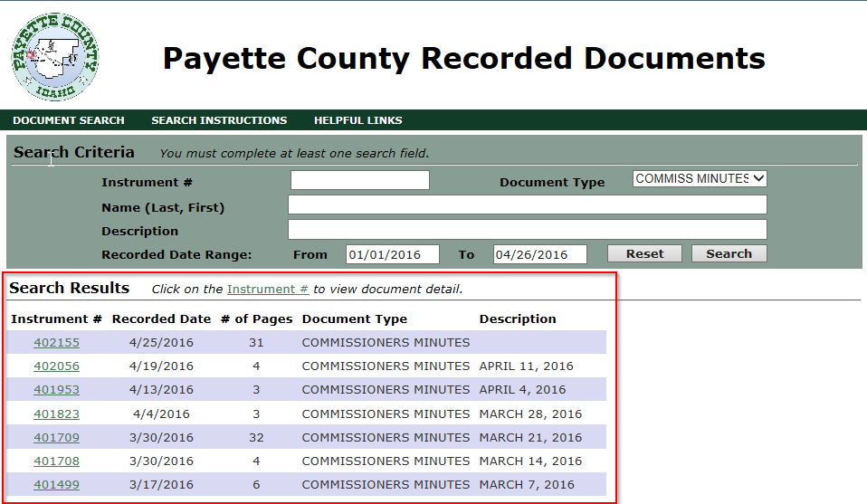Image resolution: width=867 pixels, height=504 pixels.
Task: Open instrument 402155 document detail
Action: (56, 343)
